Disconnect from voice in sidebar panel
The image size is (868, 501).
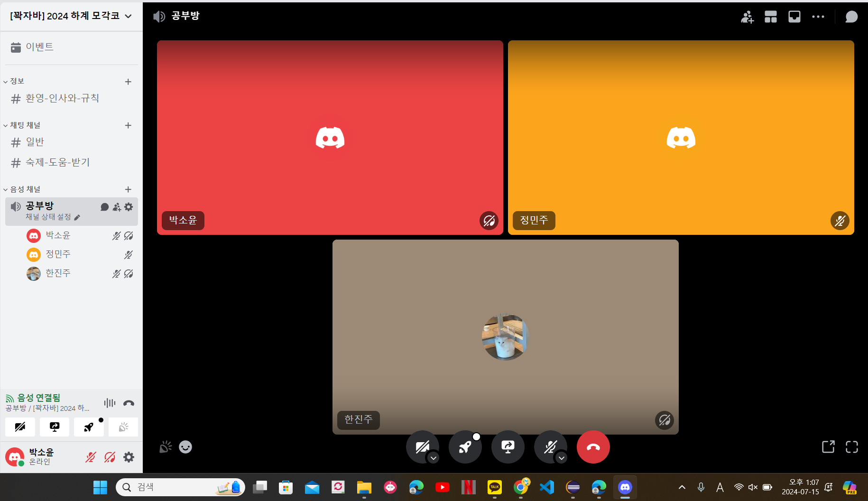[129, 403]
